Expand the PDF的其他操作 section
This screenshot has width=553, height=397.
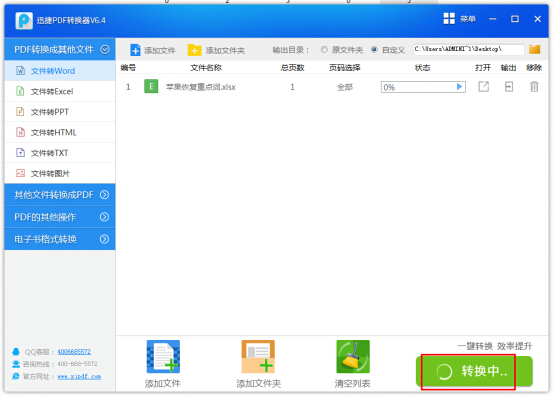coord(60,217)
